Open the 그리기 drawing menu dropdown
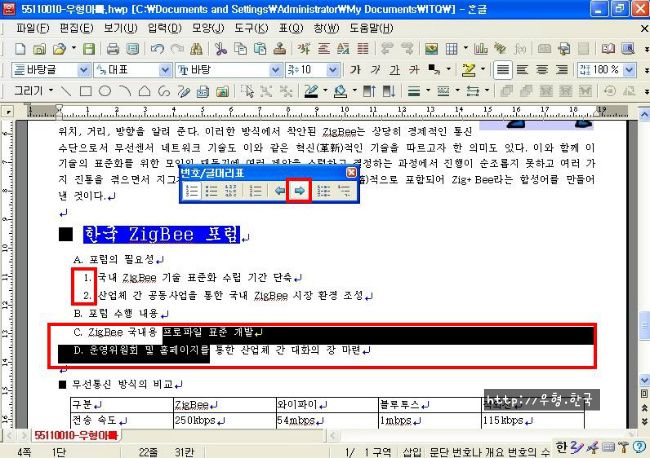This screenshot has height=458, width=650. click(x=34, y=90)
